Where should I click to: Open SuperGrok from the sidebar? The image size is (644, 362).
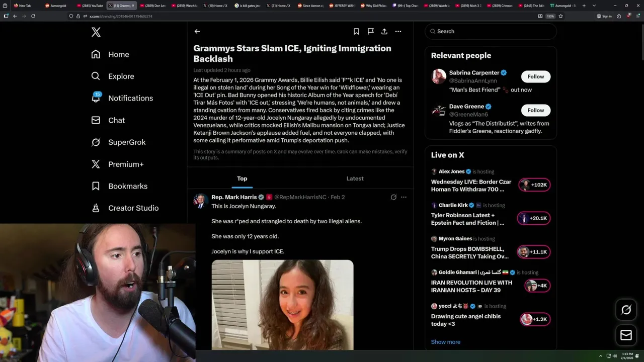coord(118,142)
